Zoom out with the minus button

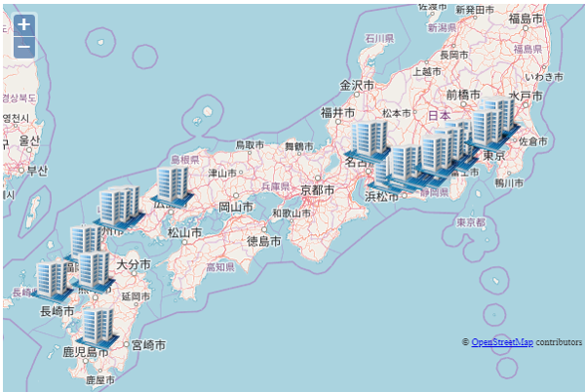(x=24, y=48)
